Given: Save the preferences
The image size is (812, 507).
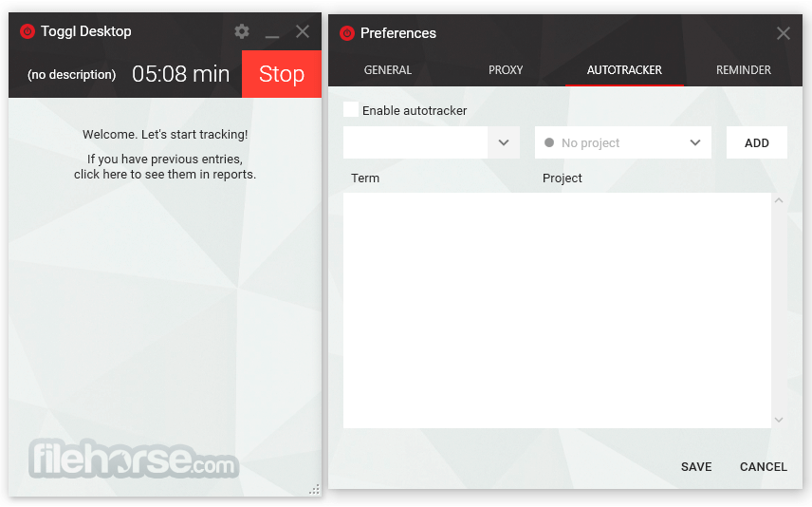Looking at the screenshot, I should [696, 467].
